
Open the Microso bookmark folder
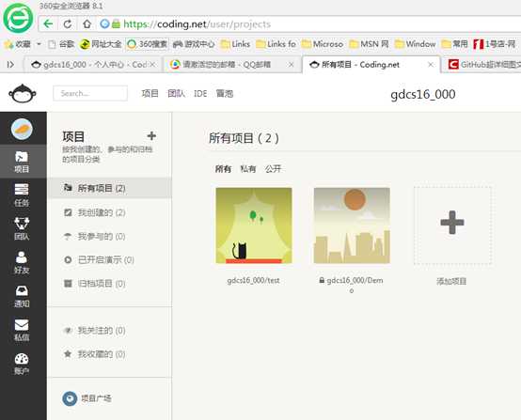[323, 44]
